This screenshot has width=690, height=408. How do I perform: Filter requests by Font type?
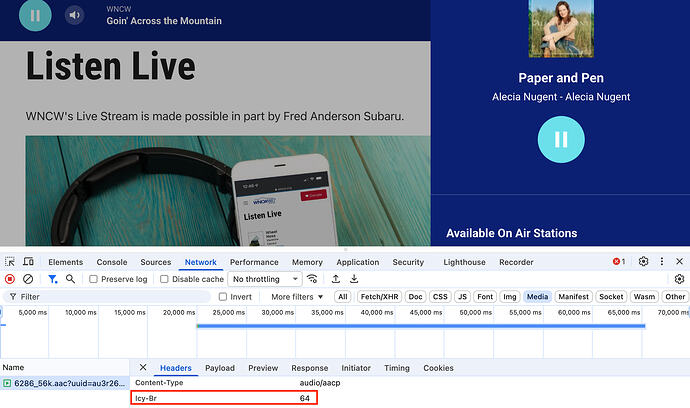coord(485,297)
